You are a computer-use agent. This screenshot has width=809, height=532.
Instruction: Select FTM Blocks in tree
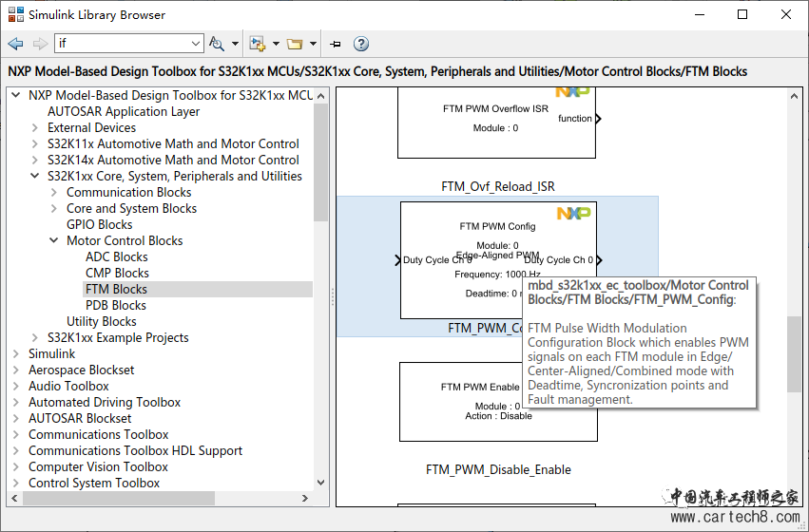click(116, 289)
